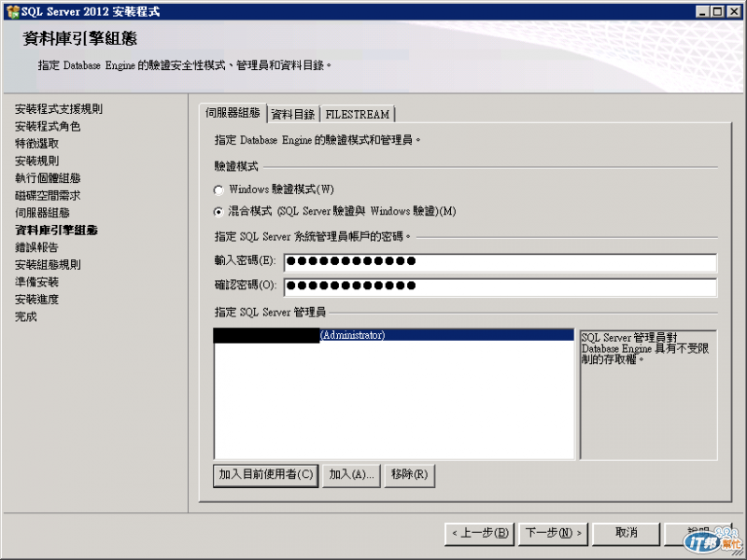Click 磁碟空間需求 in the step list
Screen dimensions: 747x560
48,195
